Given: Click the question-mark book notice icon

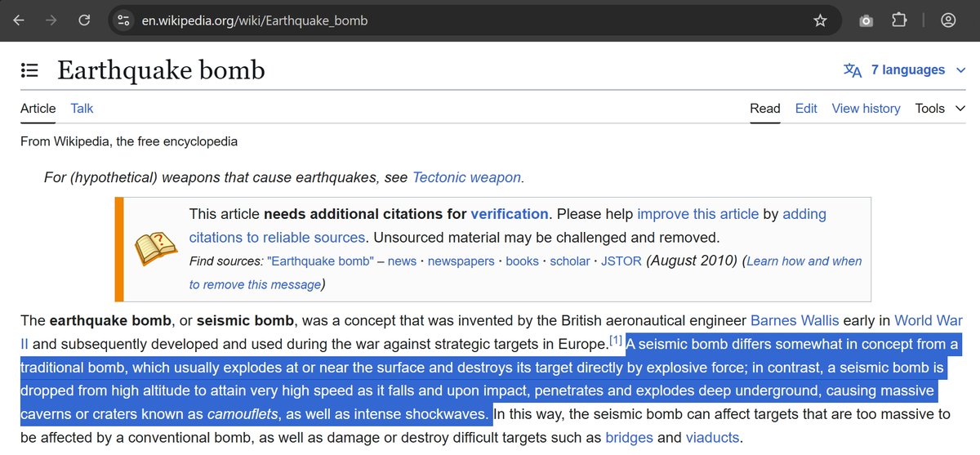Looking at the screenshot, I should coord(155,248).
